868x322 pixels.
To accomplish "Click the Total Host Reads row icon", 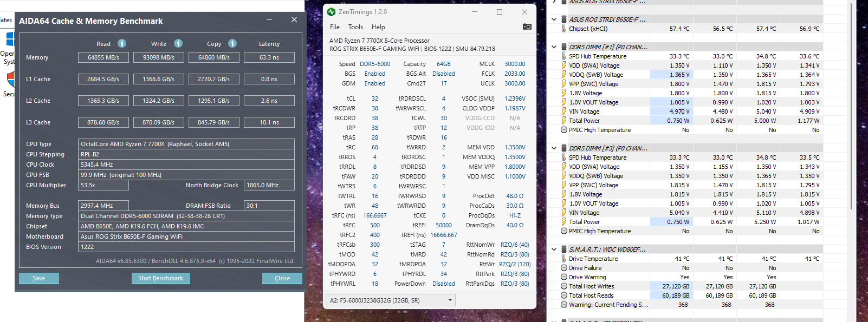I will click(563, 295).
